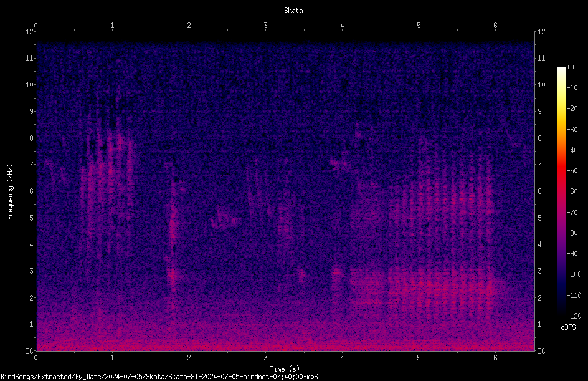Click the 'DC' label on right frequency axis
This screenshot has height=381, width=588.
coord(541,350)
